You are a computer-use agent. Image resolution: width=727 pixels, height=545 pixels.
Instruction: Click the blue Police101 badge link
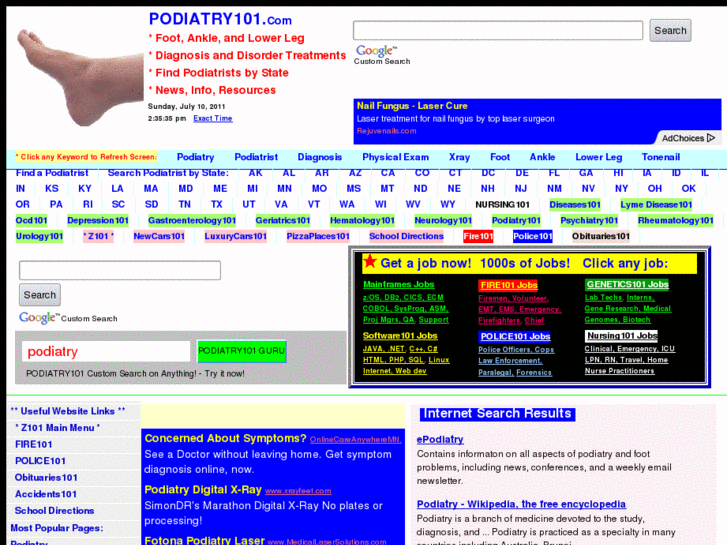tap(533, 236)
